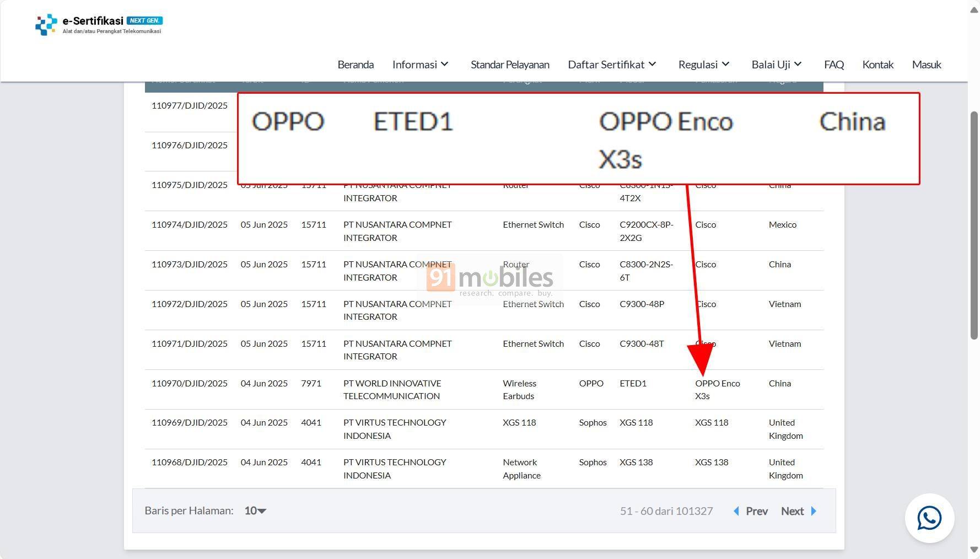Go to the Beranda menu item
This screenshot has width=980, height=559.
tap(356, 64)
